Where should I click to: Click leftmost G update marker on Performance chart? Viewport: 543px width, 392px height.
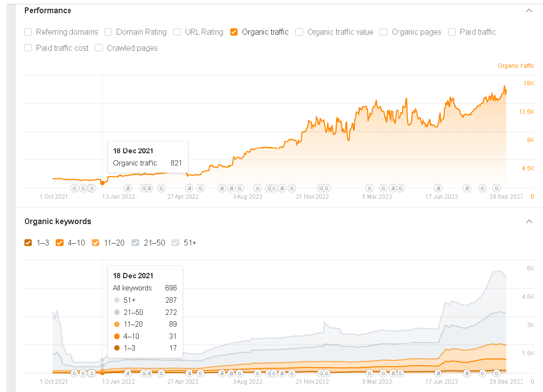coord(74,188)
